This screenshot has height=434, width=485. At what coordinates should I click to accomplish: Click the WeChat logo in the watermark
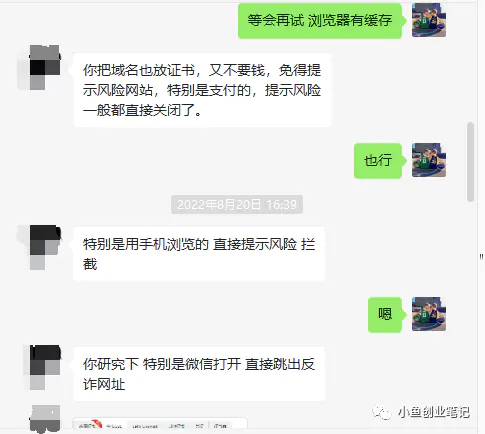(382, 413)
